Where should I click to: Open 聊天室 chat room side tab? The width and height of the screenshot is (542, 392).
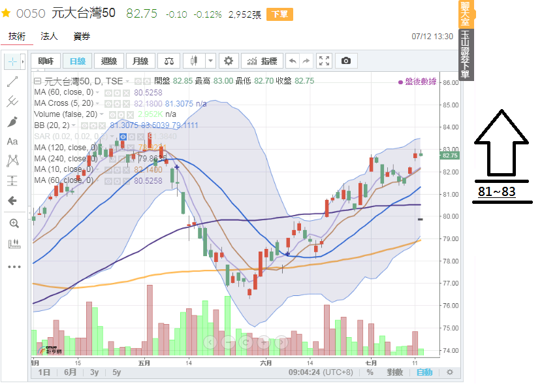466,14
